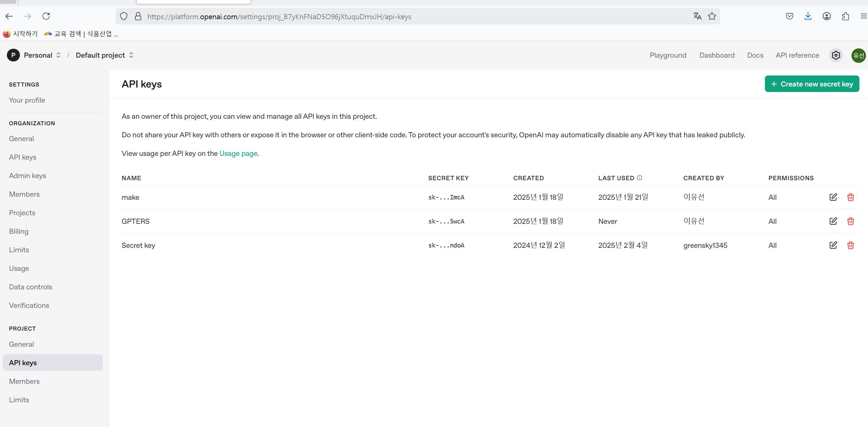The height and width of the screenshot is (427, 868).
Task: Edit the GPTERS API key
Action: coord(833,221)
